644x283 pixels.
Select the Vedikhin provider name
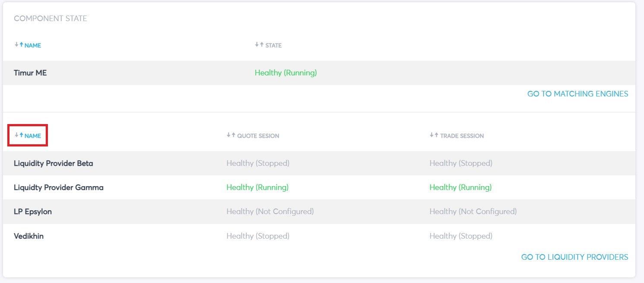[x=29, y=236]
